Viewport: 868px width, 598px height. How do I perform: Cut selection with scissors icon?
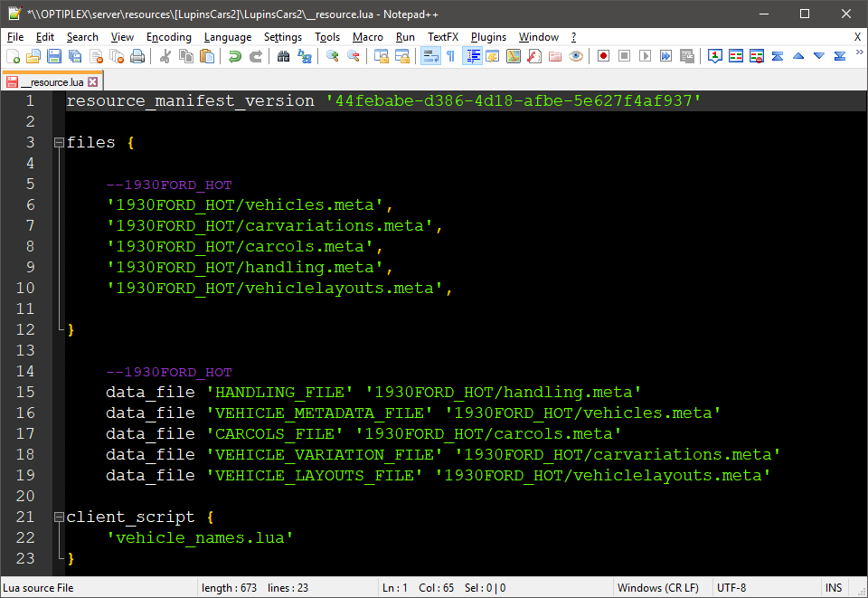click(165, 56)
